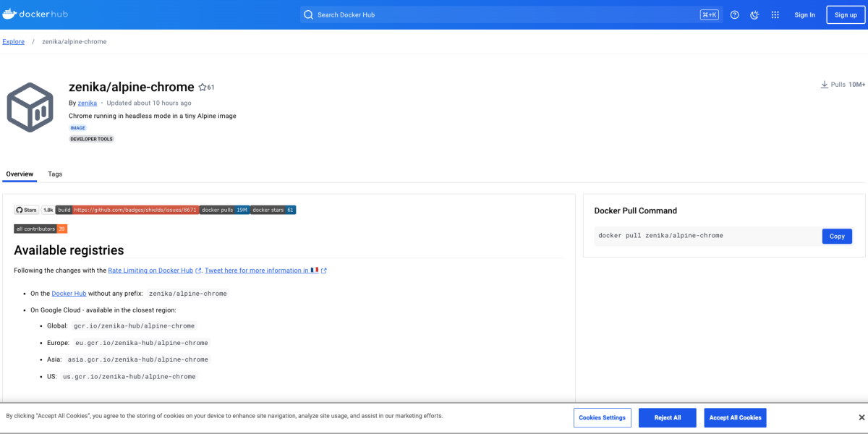This screenshot has height=434, width=868.
Task: Click the Pulls download icon
Action: tap(824, 84)
